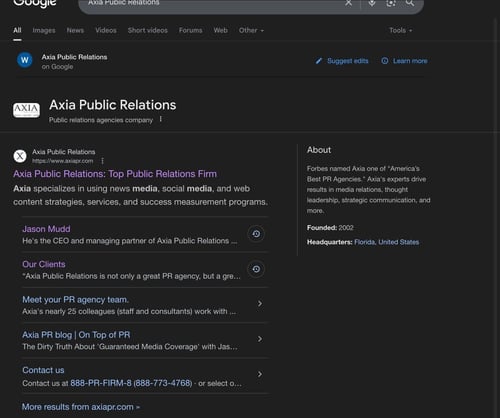This screenshot has height=418, width=500.
Task: Expand the Other search filters dropdown
Action: (251, 30)
